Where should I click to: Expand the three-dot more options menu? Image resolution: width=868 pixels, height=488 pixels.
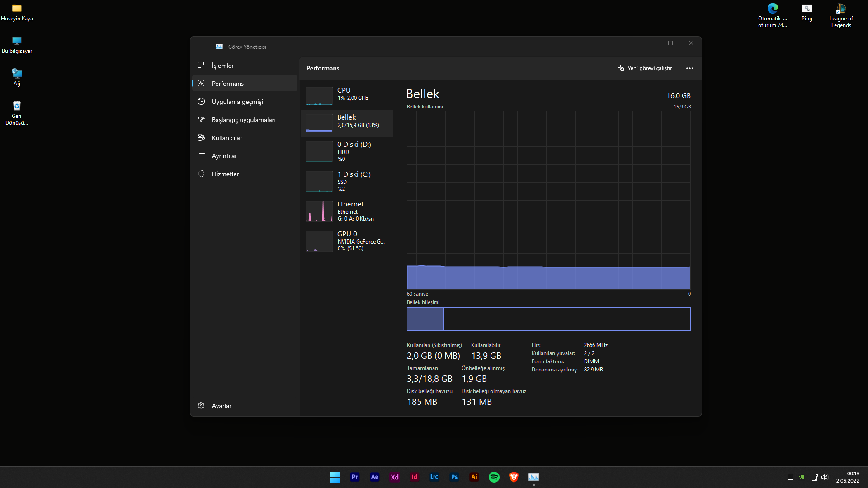pos(689,68)
